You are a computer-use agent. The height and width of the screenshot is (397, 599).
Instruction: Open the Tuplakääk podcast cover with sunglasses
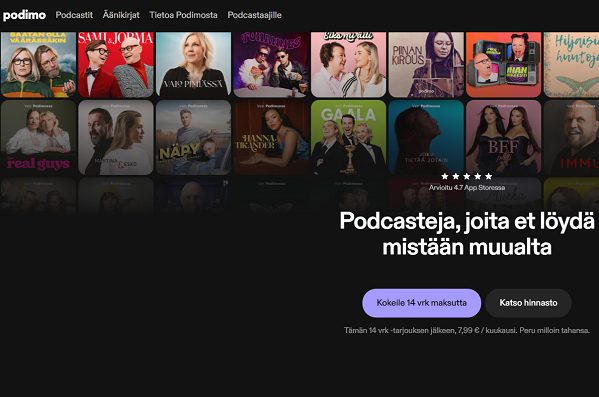click(x=271, y=65)
